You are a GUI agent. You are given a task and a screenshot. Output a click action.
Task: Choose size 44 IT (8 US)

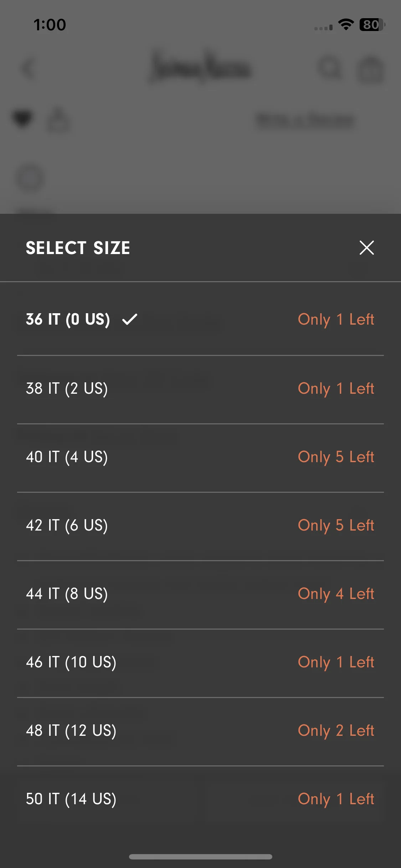(x=200, y=594)
